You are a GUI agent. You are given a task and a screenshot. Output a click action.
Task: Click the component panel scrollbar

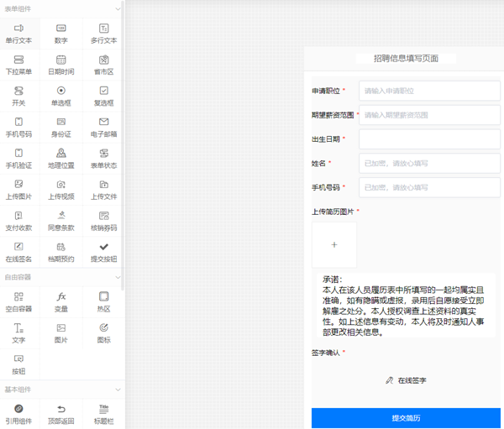(x=123, y=145)
